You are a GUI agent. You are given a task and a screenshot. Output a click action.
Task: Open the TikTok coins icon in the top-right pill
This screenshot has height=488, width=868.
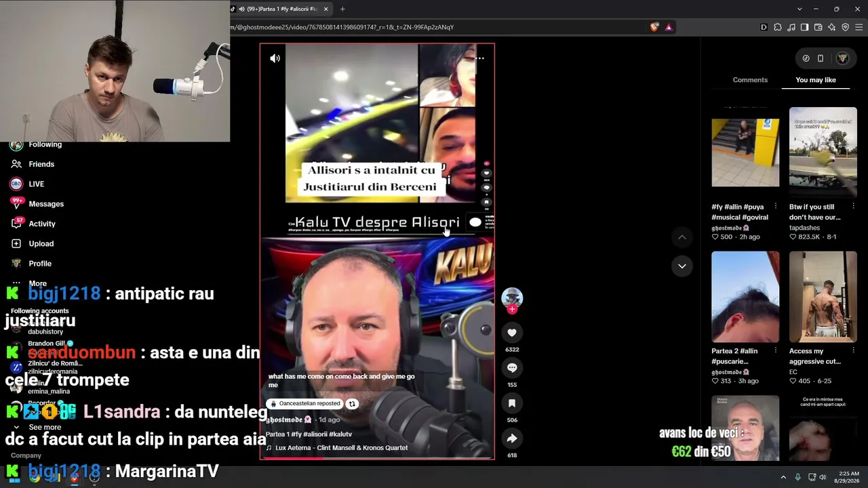(x=806, y=58)
